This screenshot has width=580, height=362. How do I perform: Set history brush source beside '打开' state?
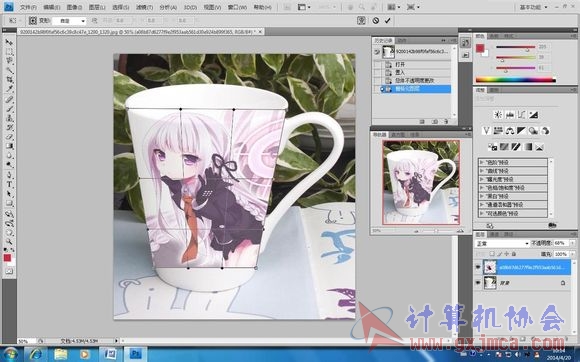377,64
